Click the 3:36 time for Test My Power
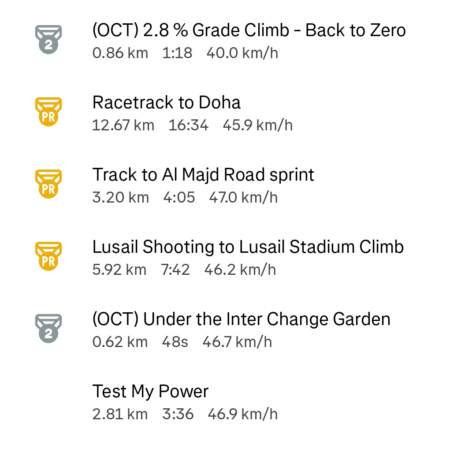Viewport: 476px width, 451px height. (x=178, y=414)
